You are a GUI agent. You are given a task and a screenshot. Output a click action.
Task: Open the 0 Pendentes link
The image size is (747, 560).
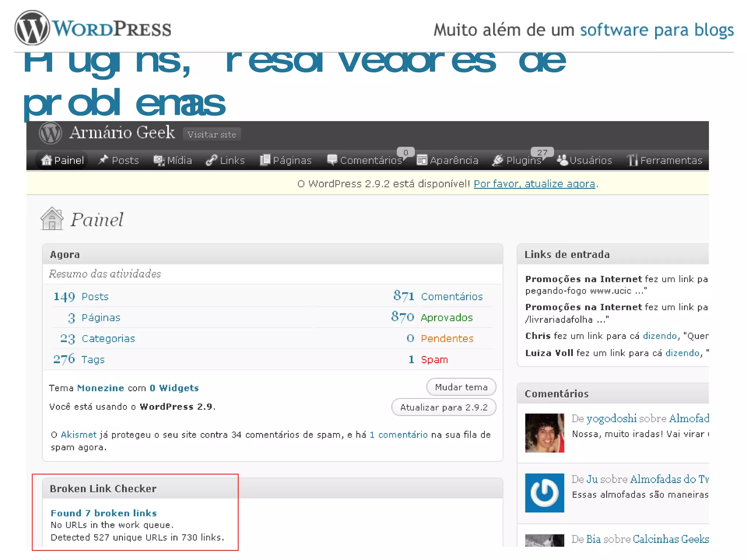[440, 338]
